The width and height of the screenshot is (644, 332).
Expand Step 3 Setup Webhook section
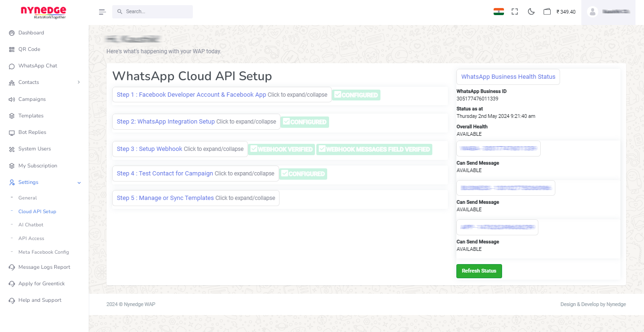[x=180, y=149]
